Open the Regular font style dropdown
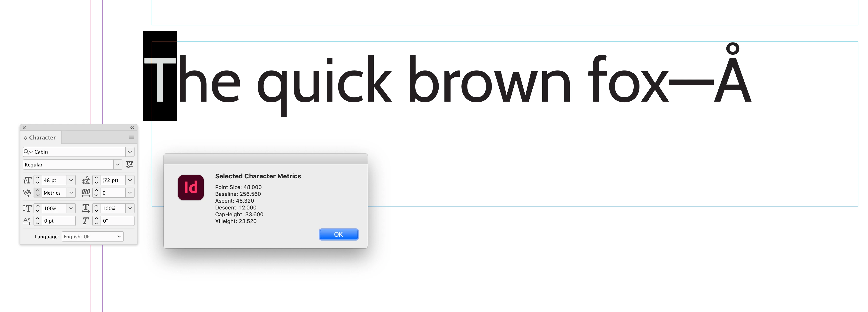 118,165
